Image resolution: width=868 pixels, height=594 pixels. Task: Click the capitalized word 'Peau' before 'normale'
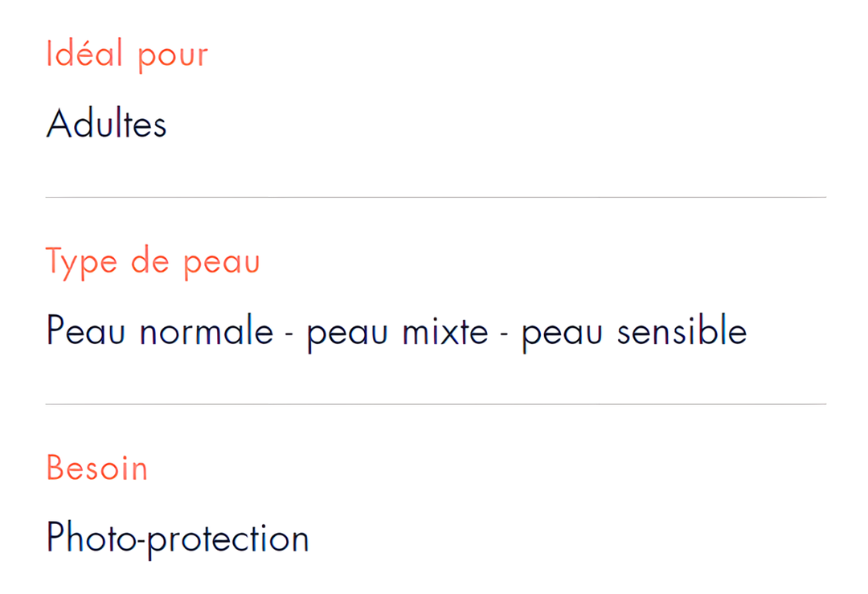tap(86, 330)
